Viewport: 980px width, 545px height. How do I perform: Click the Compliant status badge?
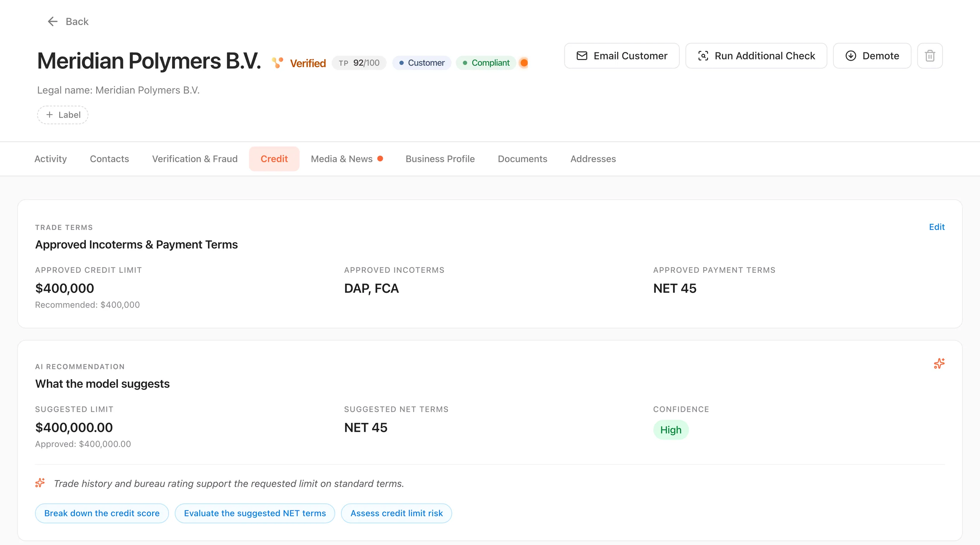(x=486, y=63)
